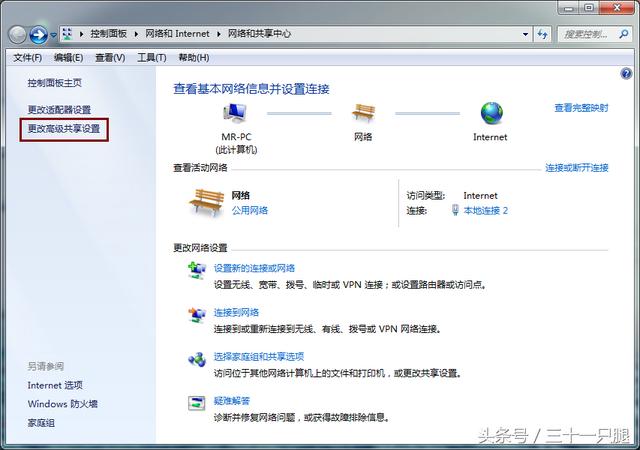Click the Forward navigation arrow button
Screen dimensions: 640x450
39,34
